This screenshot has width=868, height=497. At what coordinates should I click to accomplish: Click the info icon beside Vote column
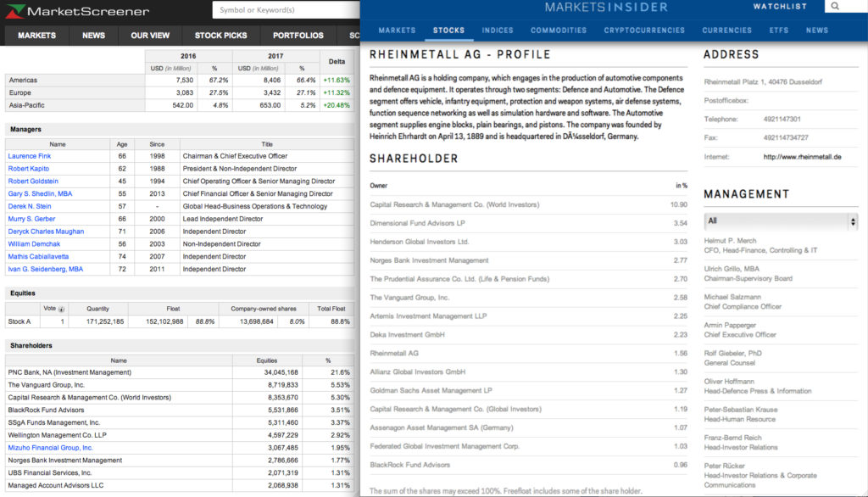click(x=61, y=310)
